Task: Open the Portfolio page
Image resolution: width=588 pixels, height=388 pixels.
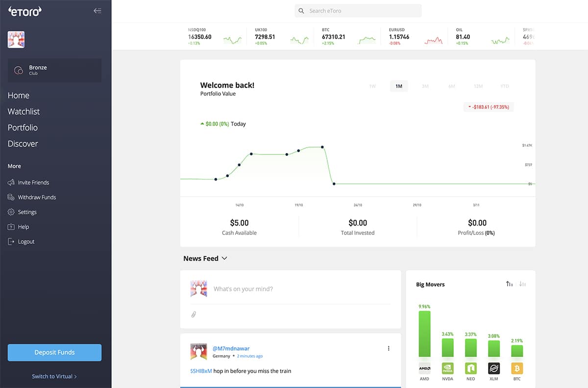Action: coord(23,128)
